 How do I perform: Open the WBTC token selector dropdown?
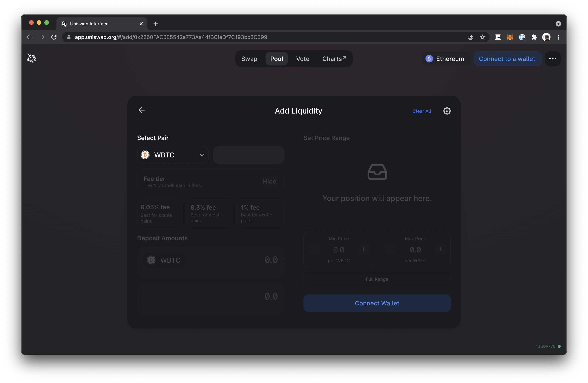[x=173, y=155]
